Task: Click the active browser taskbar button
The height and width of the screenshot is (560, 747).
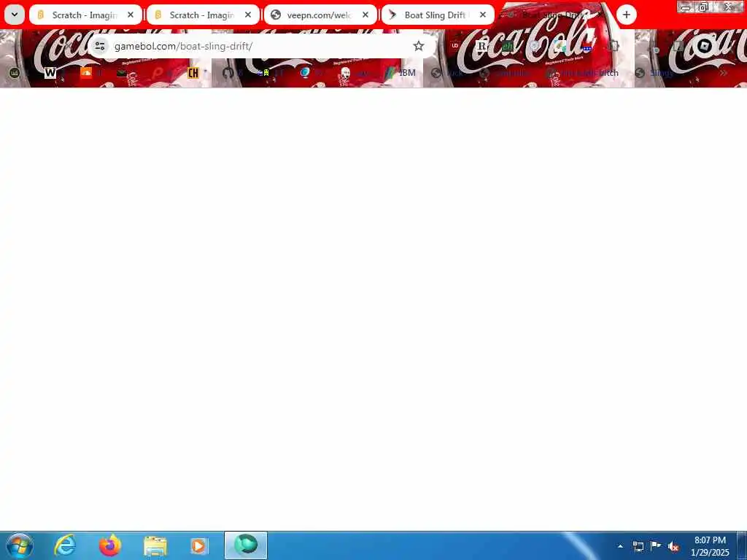Action: [x=246, y=545]
